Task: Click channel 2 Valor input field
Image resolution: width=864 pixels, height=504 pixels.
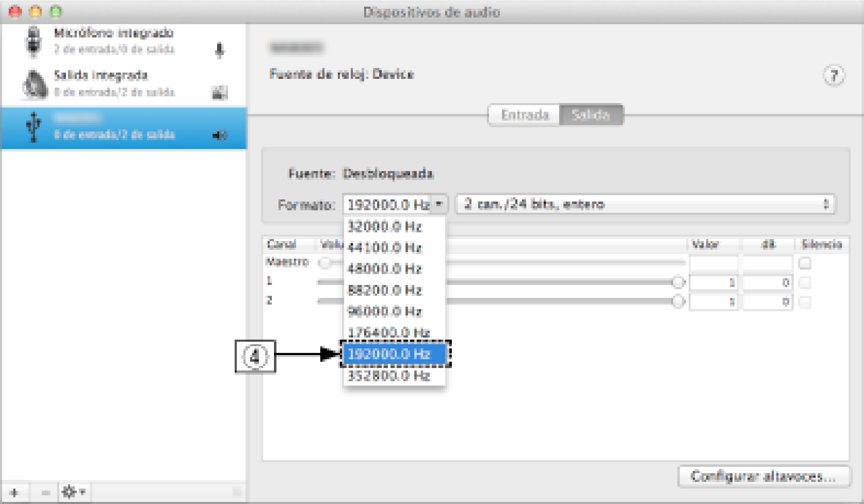Action: tap(714, 302)
